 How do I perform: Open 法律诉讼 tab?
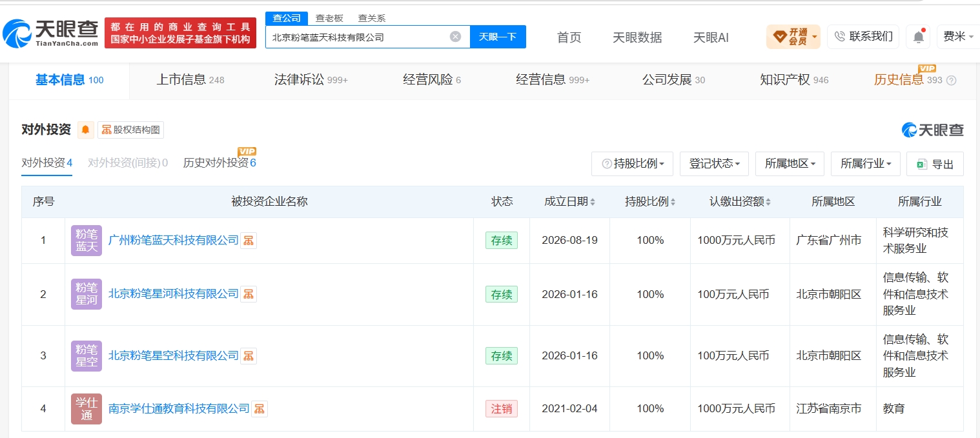click(x=311, y=80)
